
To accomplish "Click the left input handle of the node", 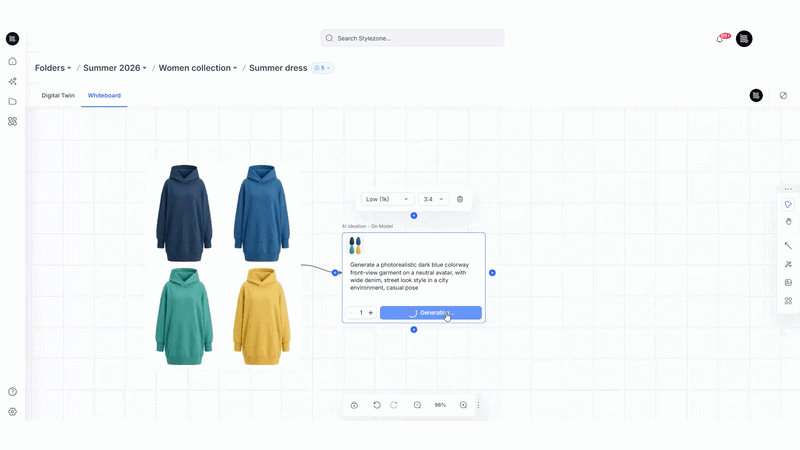I will [335, 273].
